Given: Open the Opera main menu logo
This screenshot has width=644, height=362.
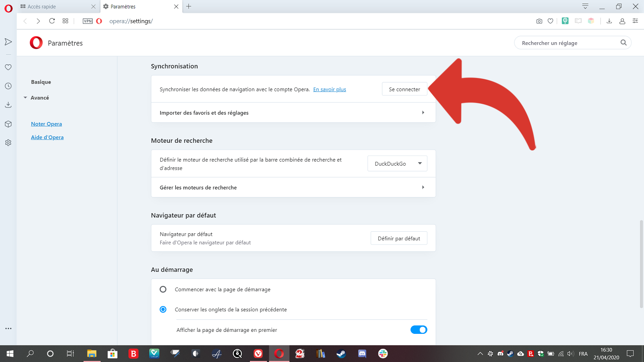Looking at the screenshot, I should (x=8, y=8).
